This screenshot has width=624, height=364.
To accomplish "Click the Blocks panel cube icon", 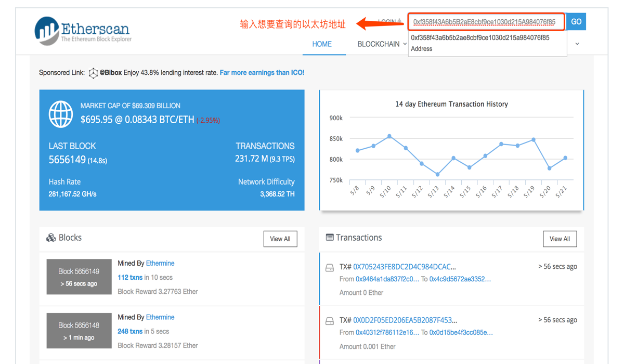I will (x=50, y=238).
